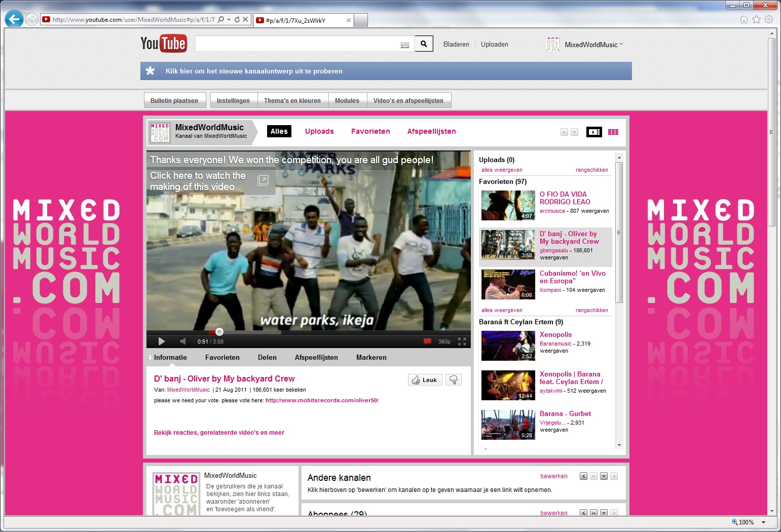Open Video's en afspeellijsten panel
This screenshot has width=781, height=532.
coord(408,100)
